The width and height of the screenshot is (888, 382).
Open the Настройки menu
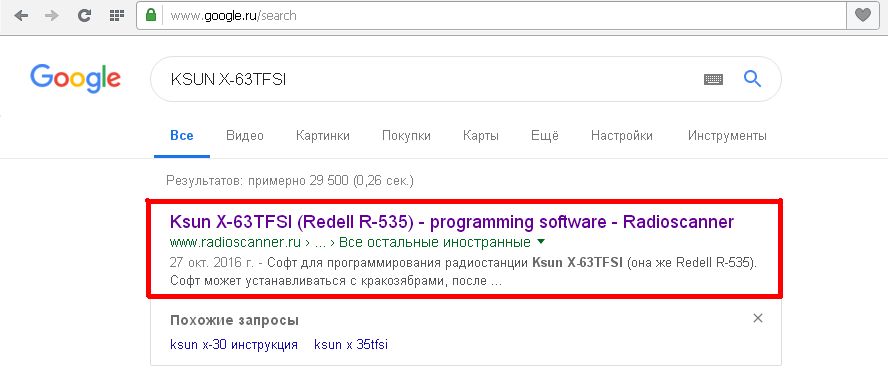pos(622,136)
